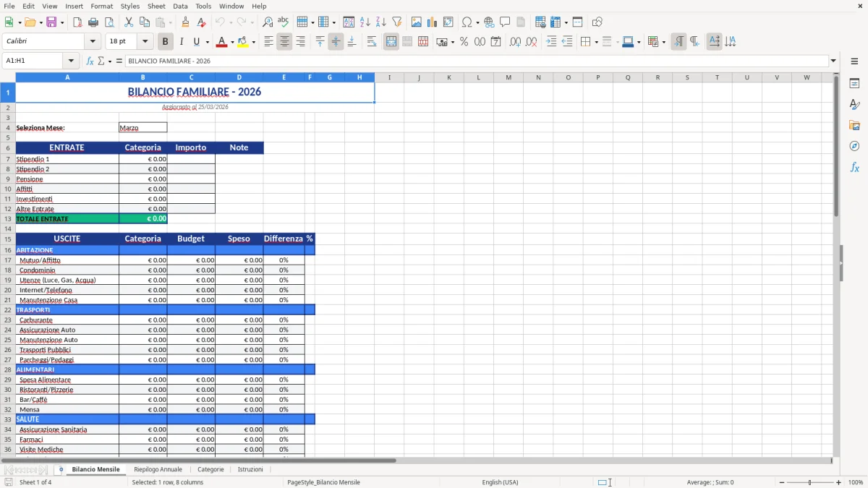This screenshot has height=488, width=868.
Task: Export directly as PDF
Action: click(x=77, y=22)
